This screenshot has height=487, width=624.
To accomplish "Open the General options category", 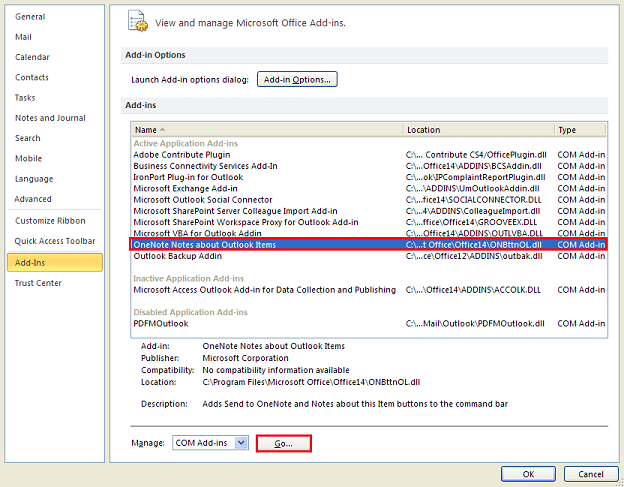I will coord(30,17).
